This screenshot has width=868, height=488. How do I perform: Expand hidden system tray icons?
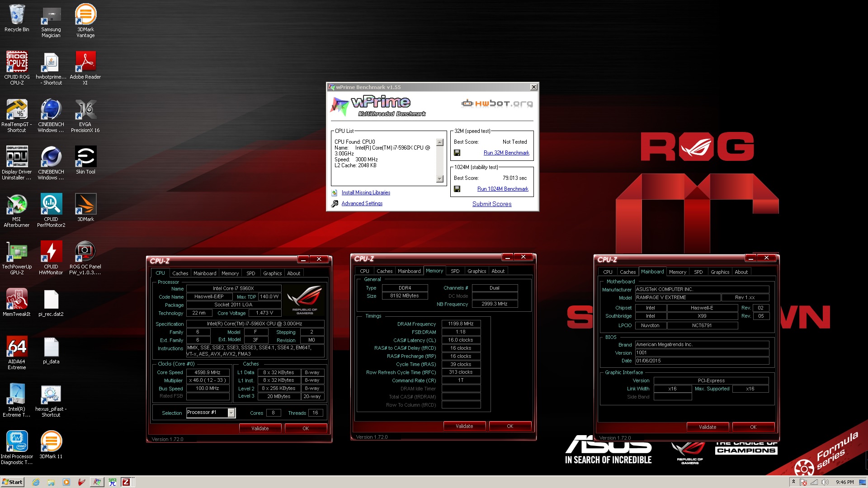click(793, 482)
